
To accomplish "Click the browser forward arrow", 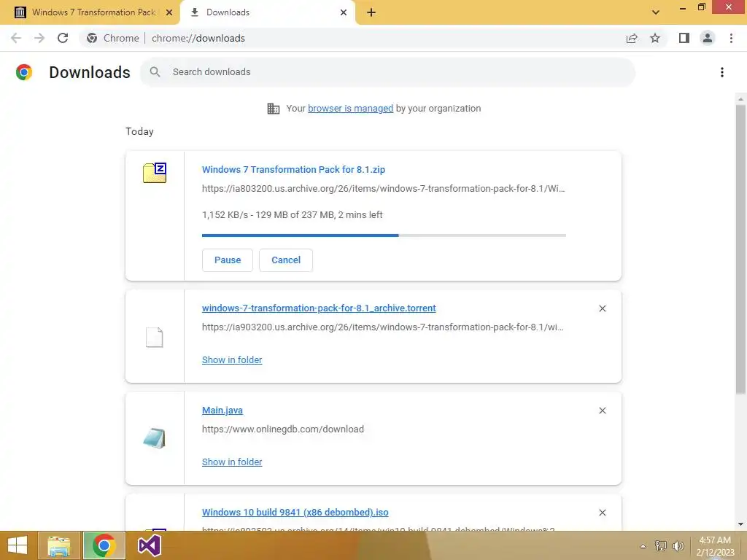I will click(39, 38).
